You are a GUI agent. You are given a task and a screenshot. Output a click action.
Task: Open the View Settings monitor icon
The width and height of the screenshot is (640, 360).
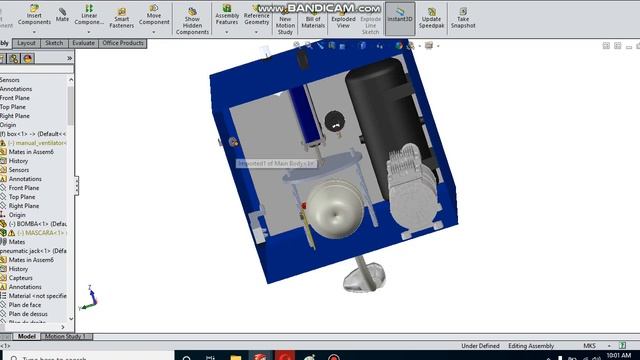click(429, 45)
